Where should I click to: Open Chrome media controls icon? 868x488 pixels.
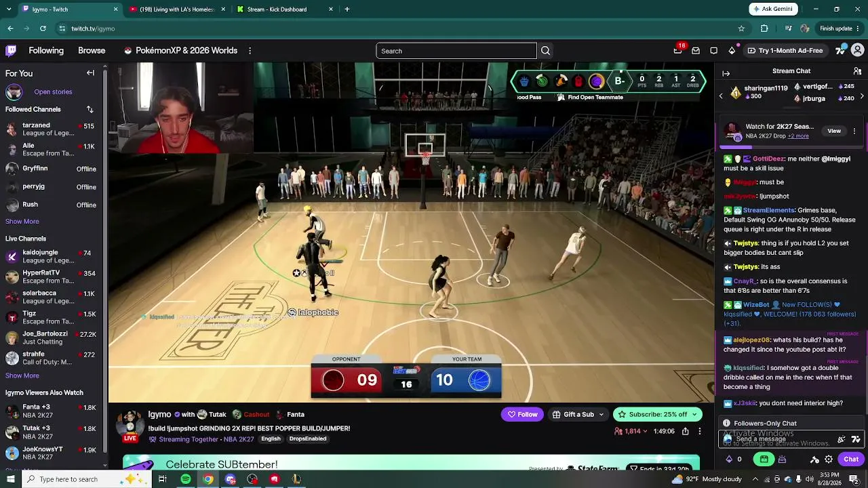tap(788, 28)
